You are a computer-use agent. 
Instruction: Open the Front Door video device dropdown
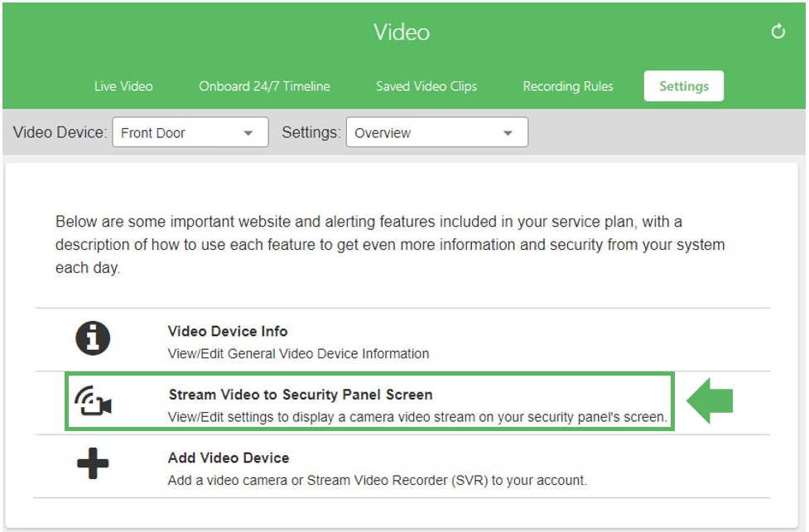coord(190,132)
